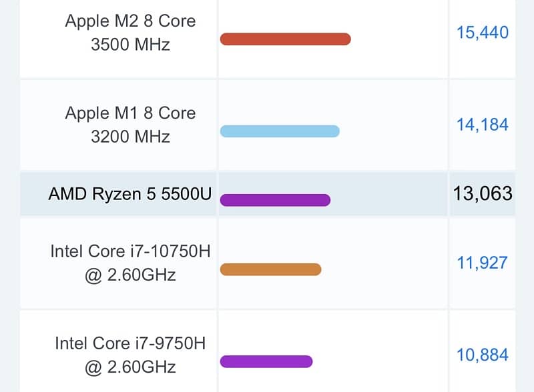Click the 3200 MHz text
534x392 pixels.
pos(130,137)
